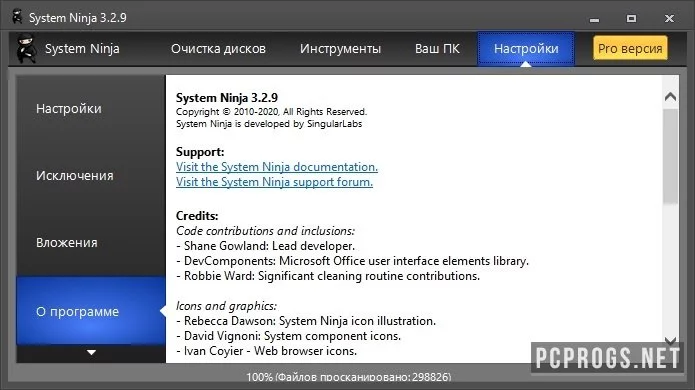Viewport: 695px width, 390px height.
Task: Switch to the Инструменты tab
Action: 340,49
